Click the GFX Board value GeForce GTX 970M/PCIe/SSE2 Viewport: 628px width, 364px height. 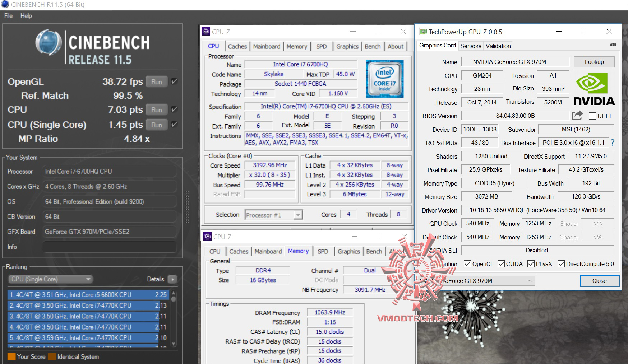click(109, 232)
